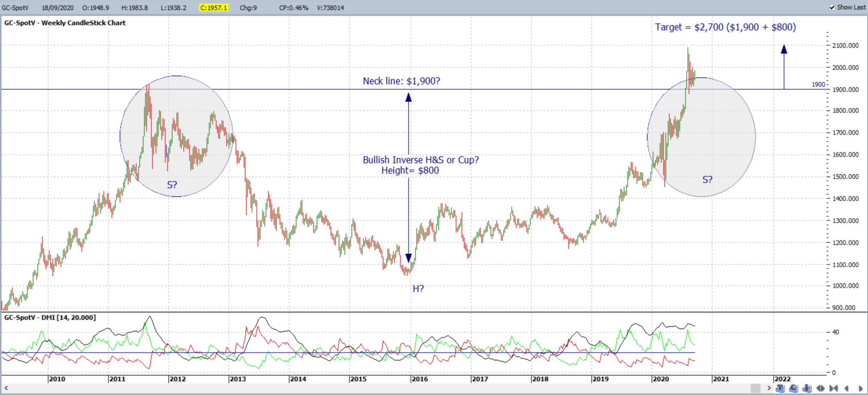
Task: Click the 'Target = $2,700' annotation text
Action: pyautogui.click(x=726, y=27)
